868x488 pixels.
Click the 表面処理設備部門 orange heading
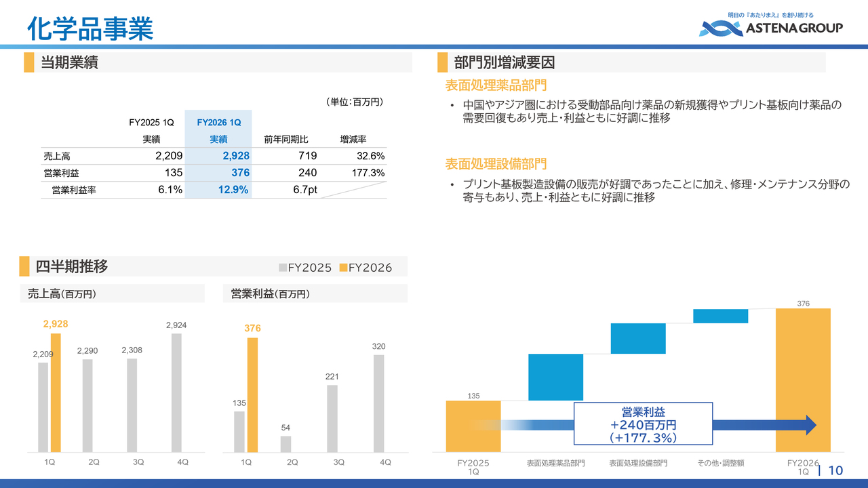click(496, 164)
